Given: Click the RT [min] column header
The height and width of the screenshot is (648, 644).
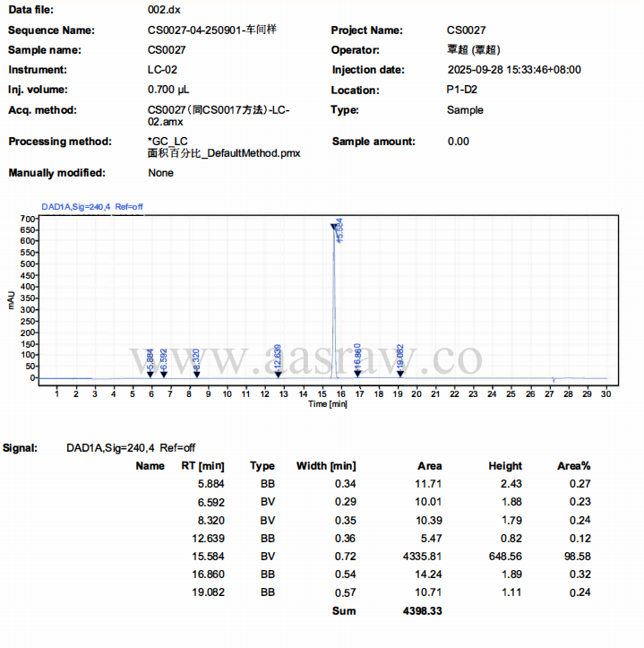Looking at the screenshot, I should click(x=202, y=466).
